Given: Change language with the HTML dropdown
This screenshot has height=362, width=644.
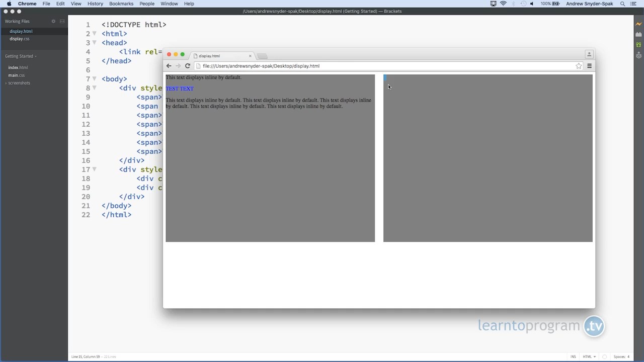Looking at the screenshot, I should coord(589,356).
